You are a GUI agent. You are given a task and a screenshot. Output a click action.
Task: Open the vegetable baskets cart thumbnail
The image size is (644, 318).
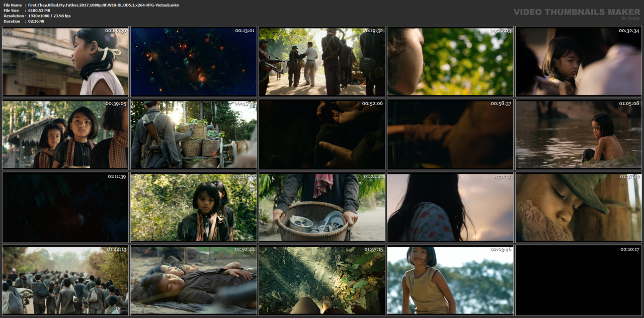click(x=194, y=134)
